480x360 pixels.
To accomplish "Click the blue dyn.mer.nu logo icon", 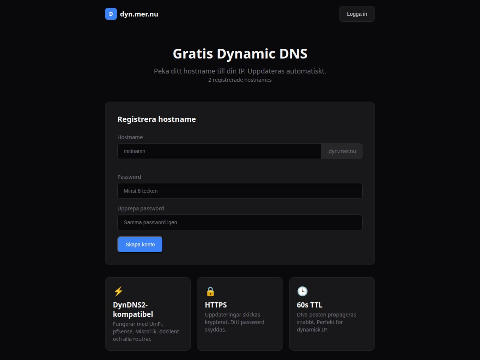I will [111, 14].
